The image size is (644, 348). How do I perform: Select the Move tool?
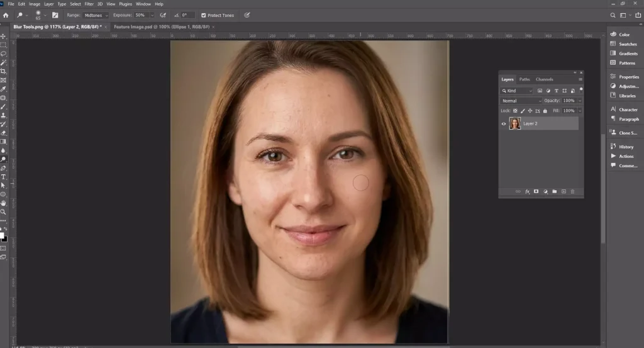tap(3, 36)
